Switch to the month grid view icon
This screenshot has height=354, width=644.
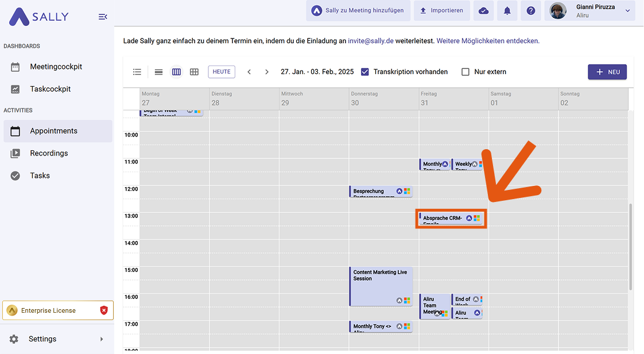tap(194, 72)
